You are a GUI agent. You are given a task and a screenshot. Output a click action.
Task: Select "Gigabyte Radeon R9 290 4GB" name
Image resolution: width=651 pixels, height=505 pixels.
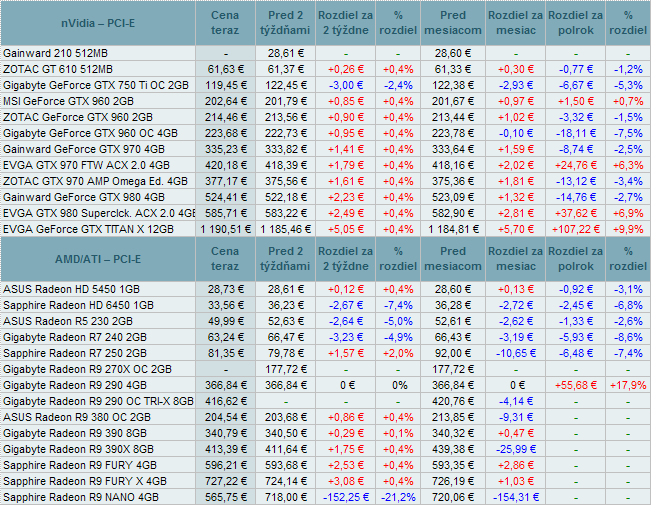pos(75,385)
